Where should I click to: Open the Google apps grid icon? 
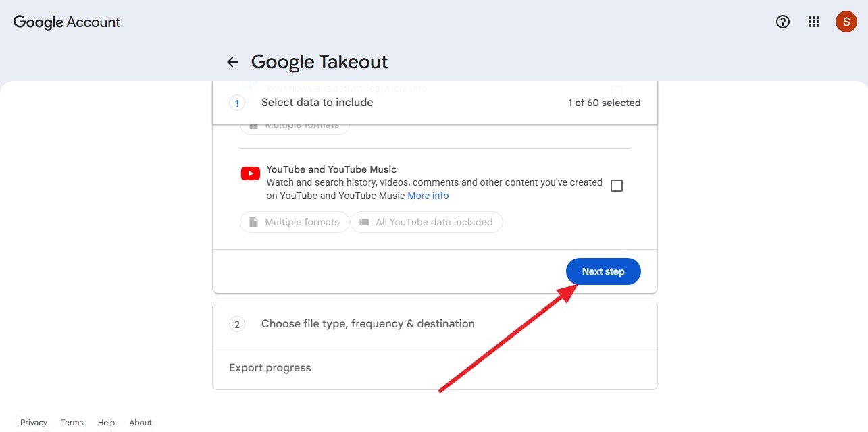point(814,22)
